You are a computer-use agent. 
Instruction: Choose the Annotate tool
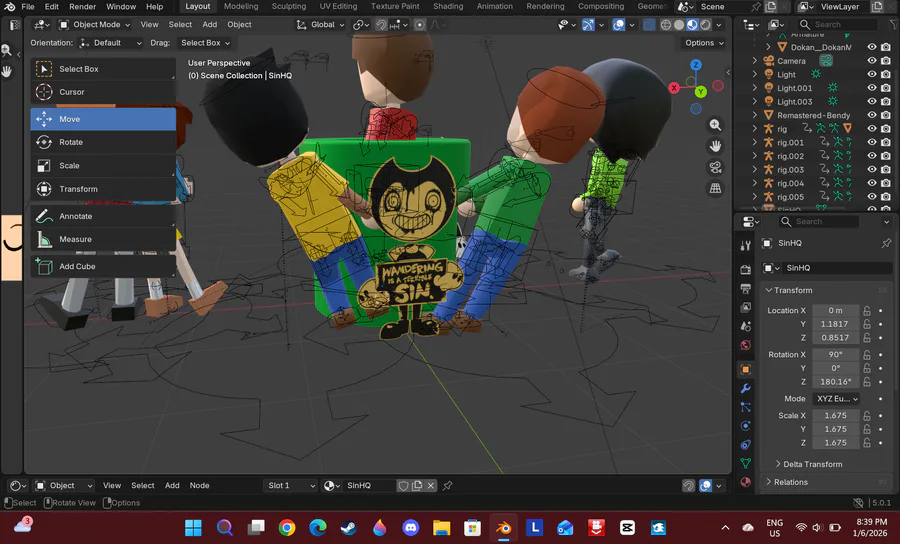tap(103, 216)
